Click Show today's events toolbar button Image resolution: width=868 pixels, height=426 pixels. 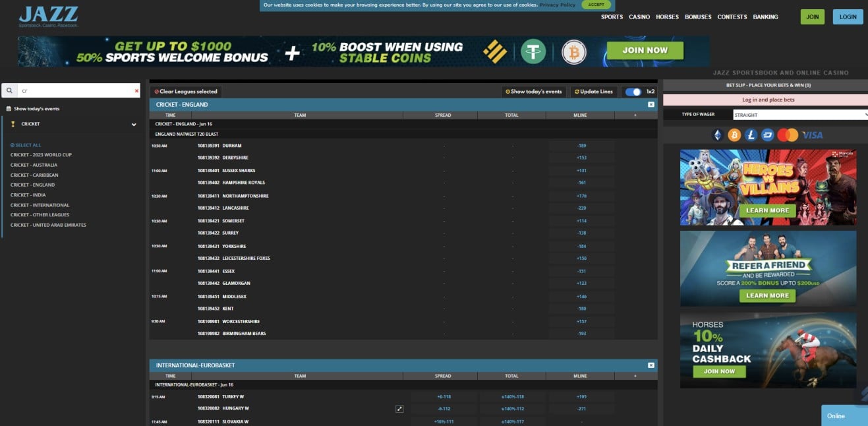[533, 92]
